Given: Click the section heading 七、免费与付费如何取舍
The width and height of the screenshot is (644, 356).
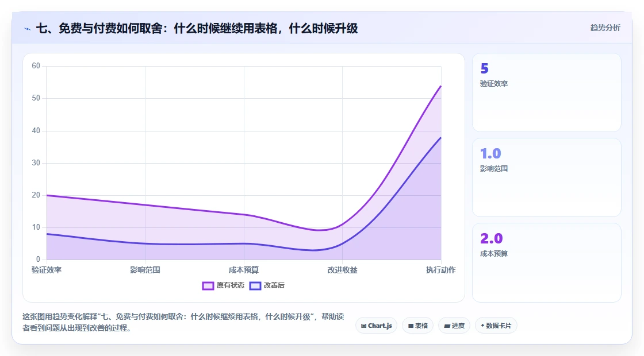Looking at the screenshot, I should click(197, 29).
